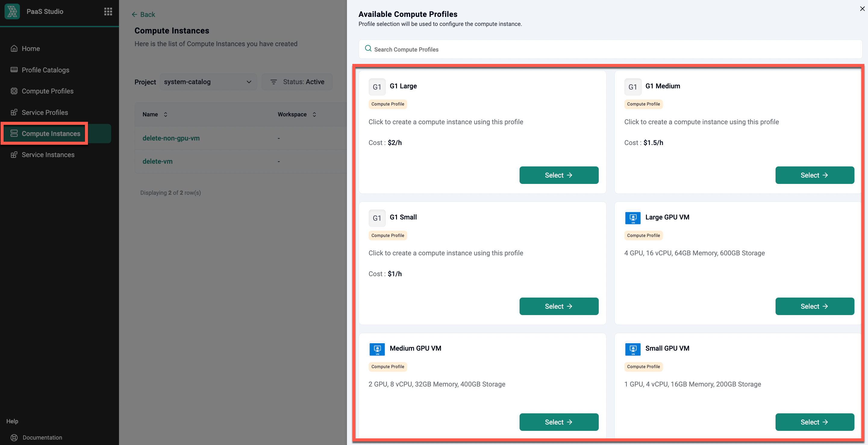Close the Available Compute Profiles panel
868x445 pixels.
click(x=862, y=9)
